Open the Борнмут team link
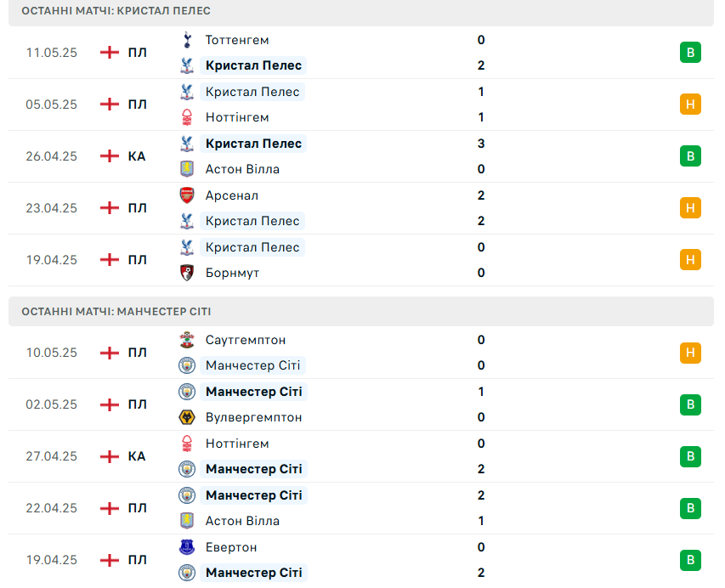 click(232, 274)
